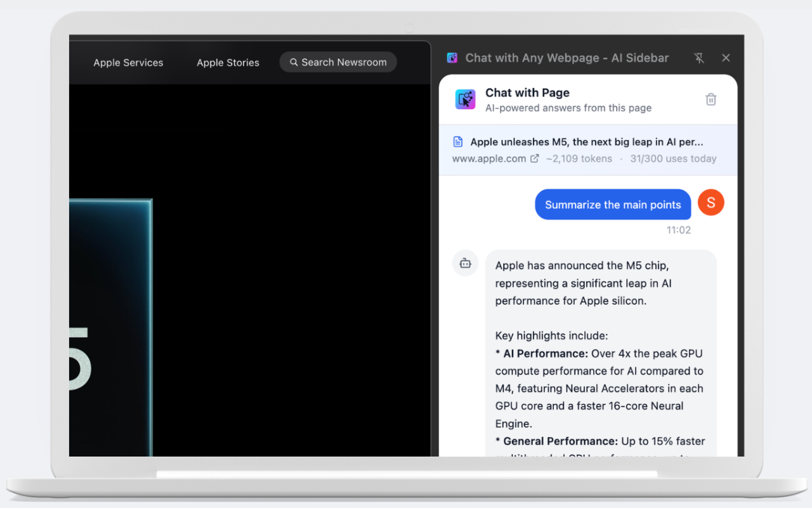This screenshot has height=508, width=812.
Task: Open the www.apple.com link
Action: tap(489, 159)
